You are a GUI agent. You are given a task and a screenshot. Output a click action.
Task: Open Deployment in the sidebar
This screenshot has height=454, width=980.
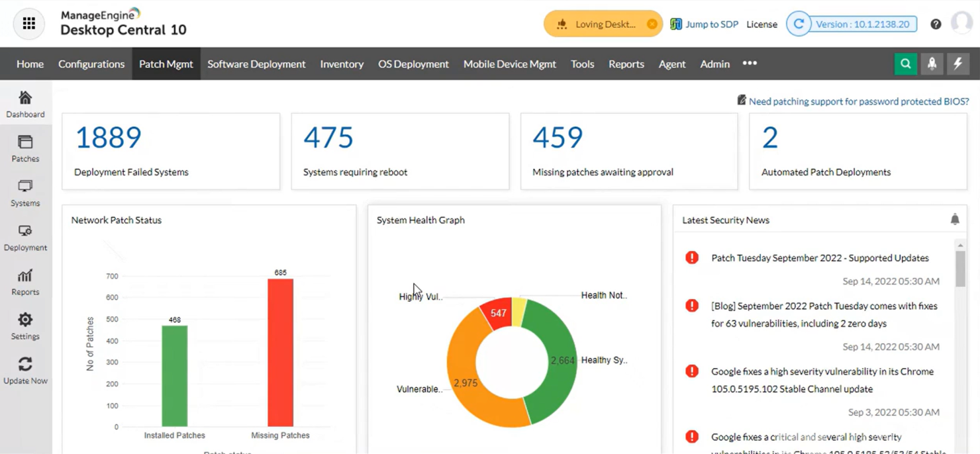click(25, 238)
